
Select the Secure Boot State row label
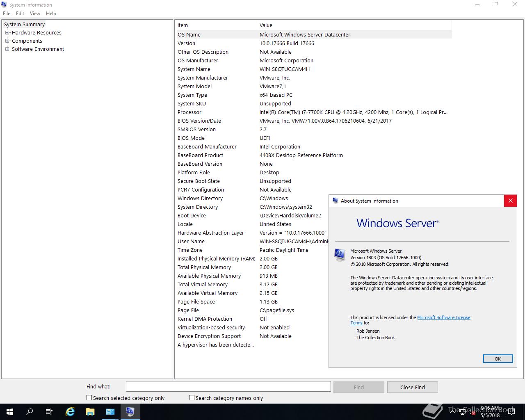tap(199, 181)
